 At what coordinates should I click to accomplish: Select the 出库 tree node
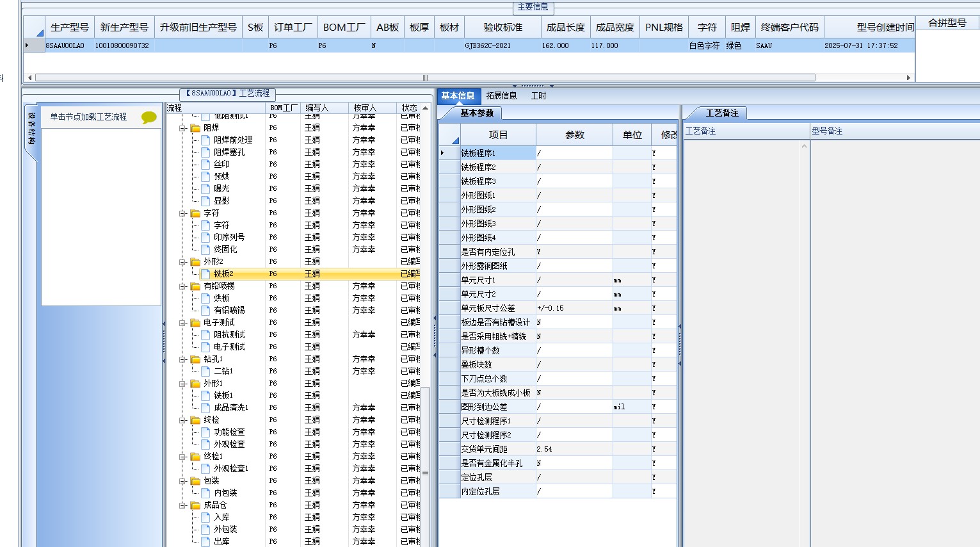point(221,542)
